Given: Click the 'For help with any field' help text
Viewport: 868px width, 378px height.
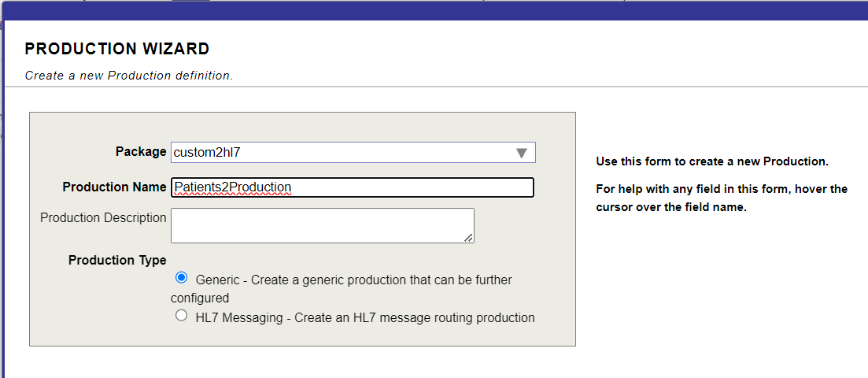Looking at the screenshot, I should pyautogui.click(x=722, y=198).
